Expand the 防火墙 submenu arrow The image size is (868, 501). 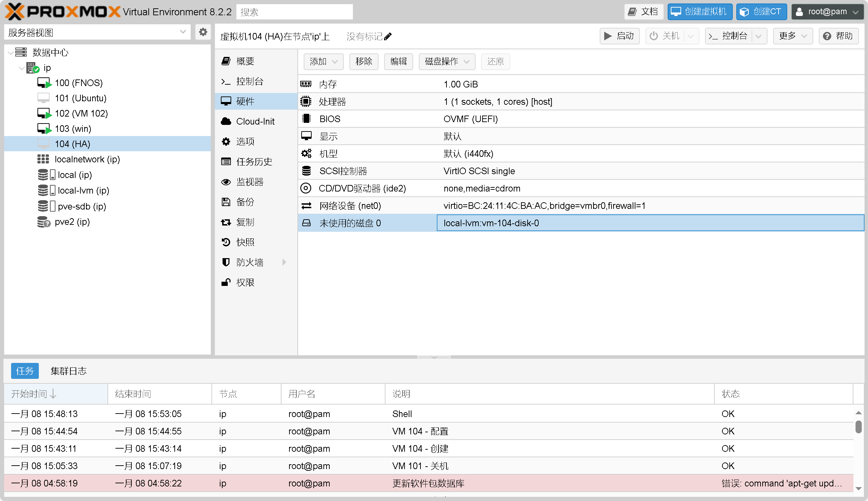[284, 262]
